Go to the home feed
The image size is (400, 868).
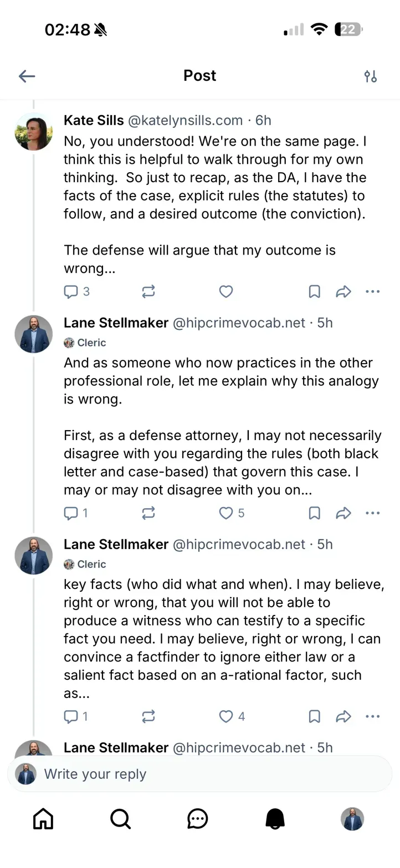[43, 819]
